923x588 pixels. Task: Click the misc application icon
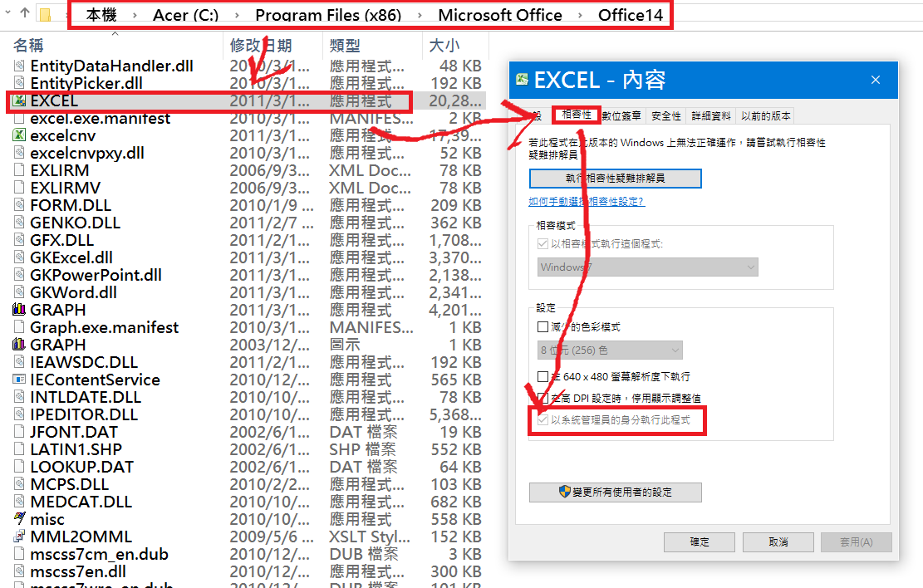pos(19,519)
